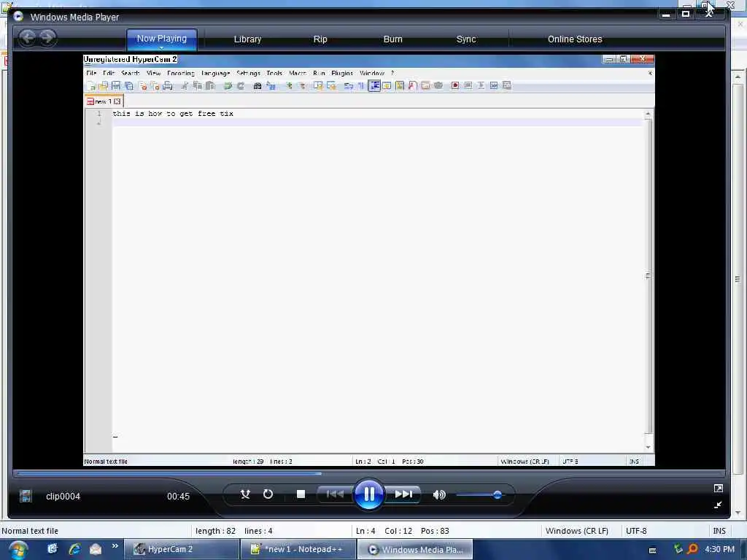Pause the clip in Windows Media Player
The width and height of the screenshot is (747, 560).
click(368, 494)
